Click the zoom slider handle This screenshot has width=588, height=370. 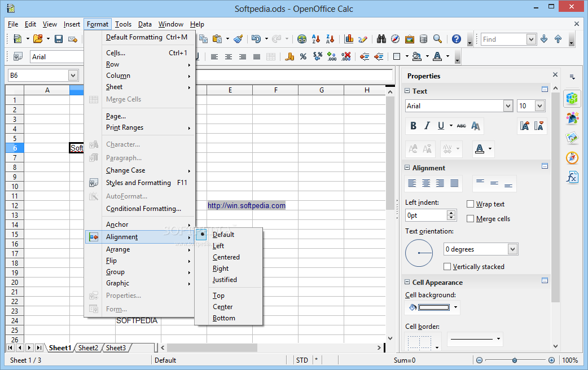coord(515,360)
